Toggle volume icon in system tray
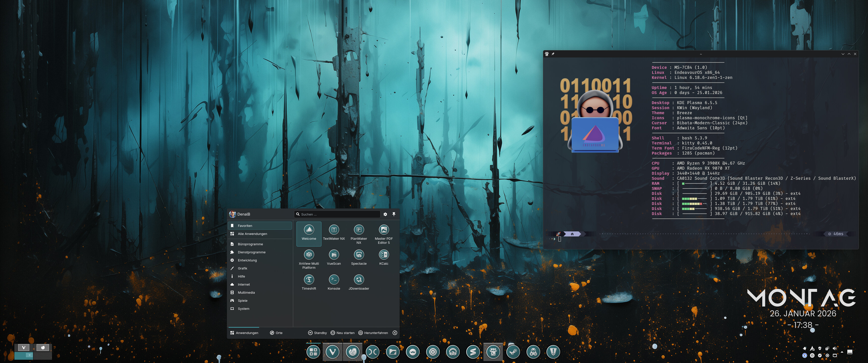 point(835,349)
